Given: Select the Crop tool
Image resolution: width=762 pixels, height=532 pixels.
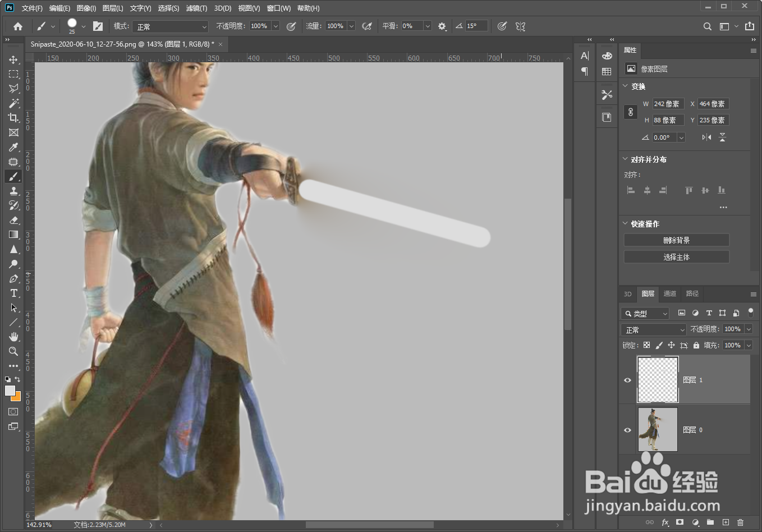Looking at the screenshot, I should (x=13, y=118).
